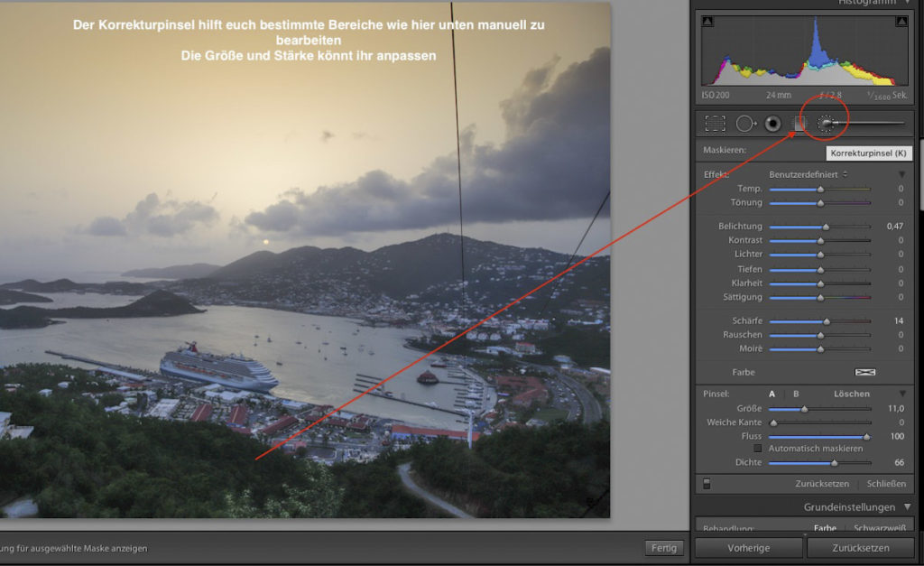Screen dimensions: 924x566
Task: Pick the graduated filter tool
Action: 799,124
